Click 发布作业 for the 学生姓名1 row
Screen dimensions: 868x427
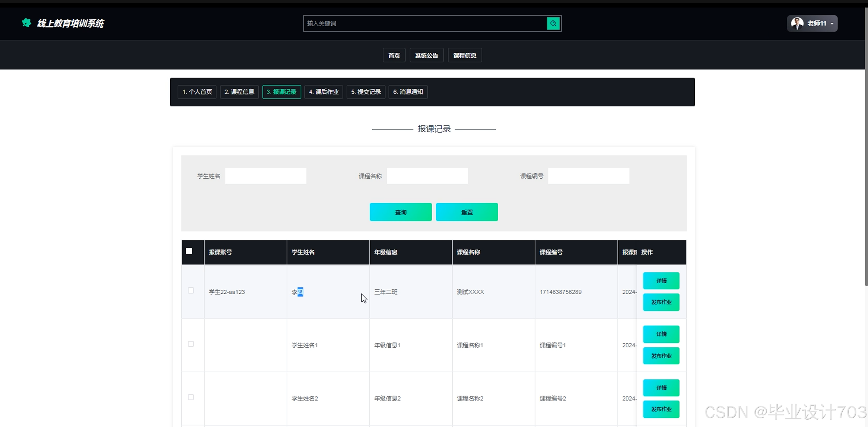tap(661, 356)
